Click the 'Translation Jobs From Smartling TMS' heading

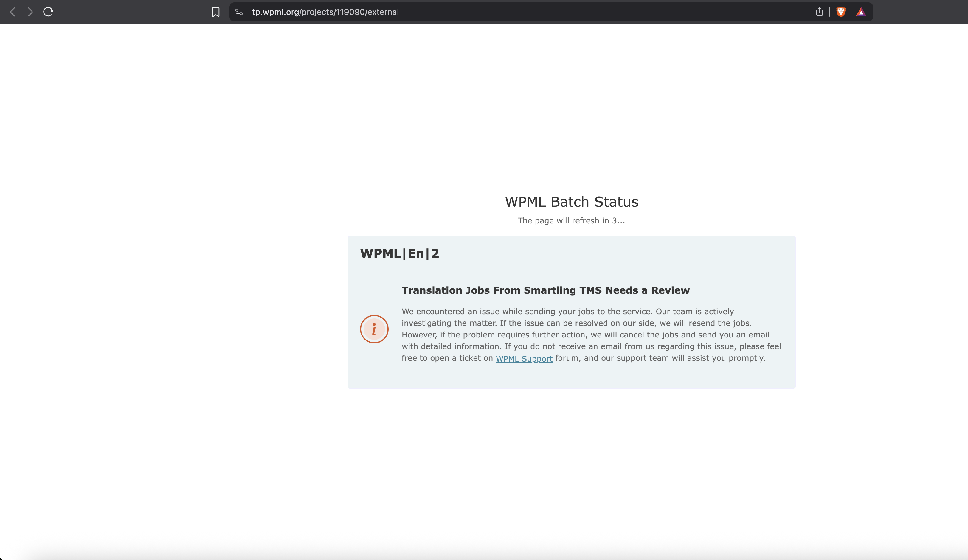(x=546, y=290)
